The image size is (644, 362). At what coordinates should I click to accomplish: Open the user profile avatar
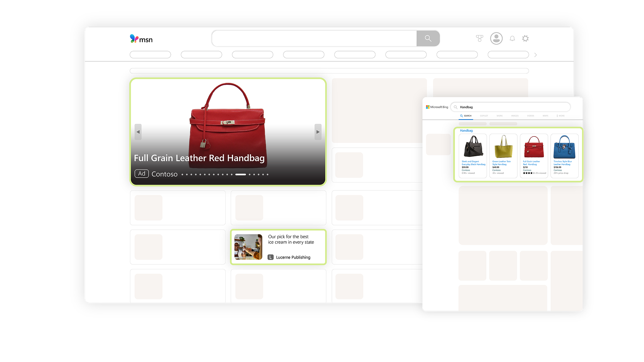tap(496, 39)
